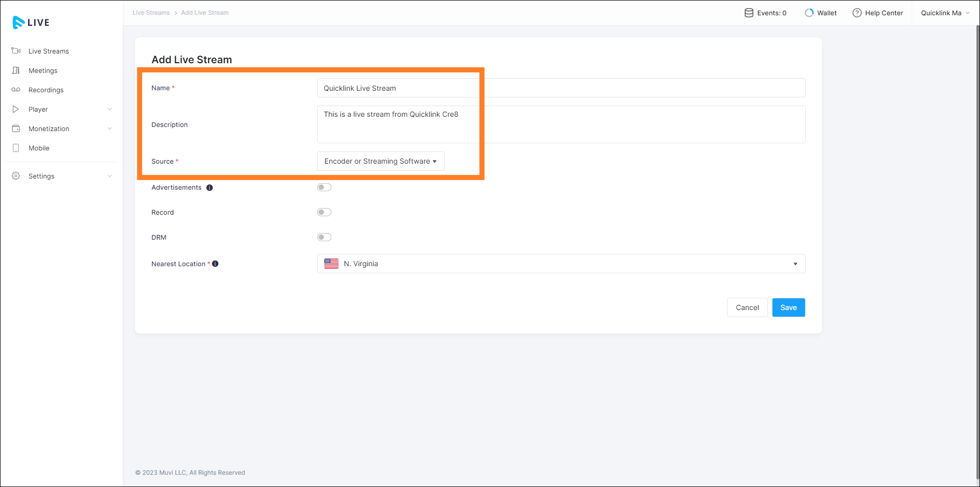The width and height of the screenshot is (980, 487).
Task: Enable the Advertisements toggle
Action: tap(324, 187)
